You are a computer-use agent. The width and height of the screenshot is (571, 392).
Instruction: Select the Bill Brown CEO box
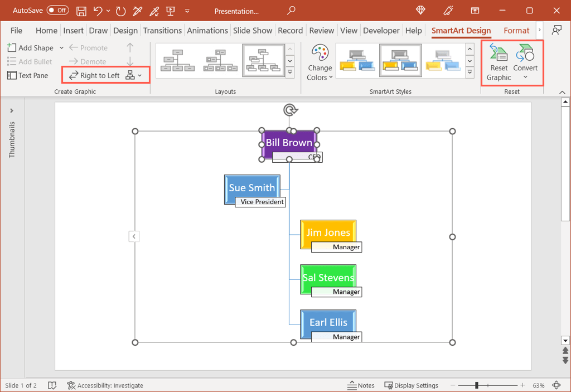tap(289, 143)
